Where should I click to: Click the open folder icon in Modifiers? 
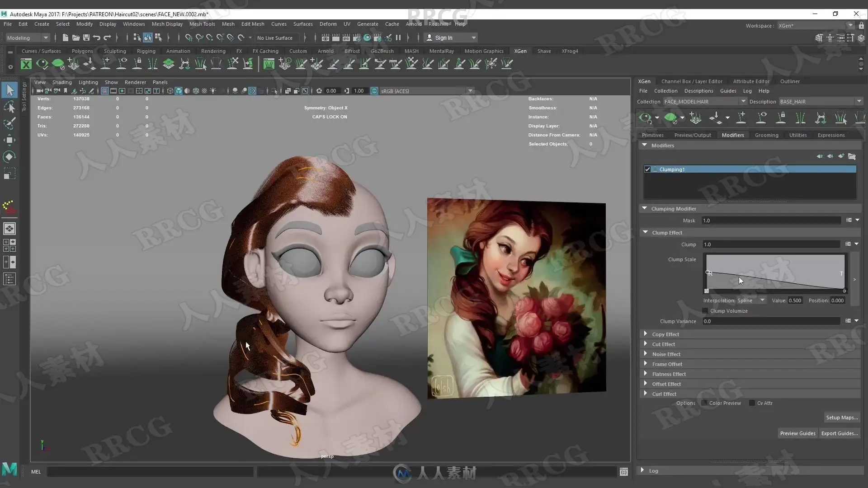[x=852, y=156]
